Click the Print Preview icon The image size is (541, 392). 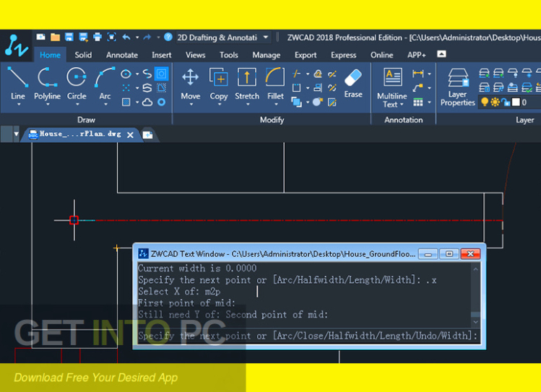click(x=111, y=37)
